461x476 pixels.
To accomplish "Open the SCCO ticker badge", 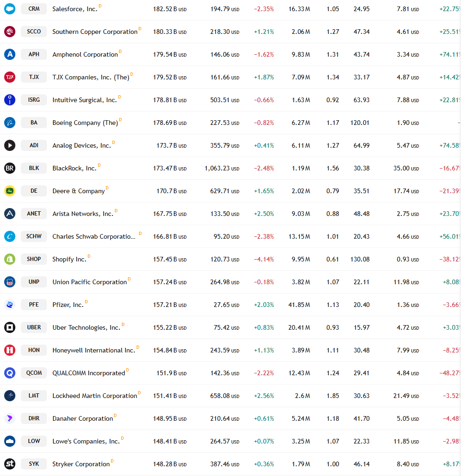I will click(x=34, y=32).
